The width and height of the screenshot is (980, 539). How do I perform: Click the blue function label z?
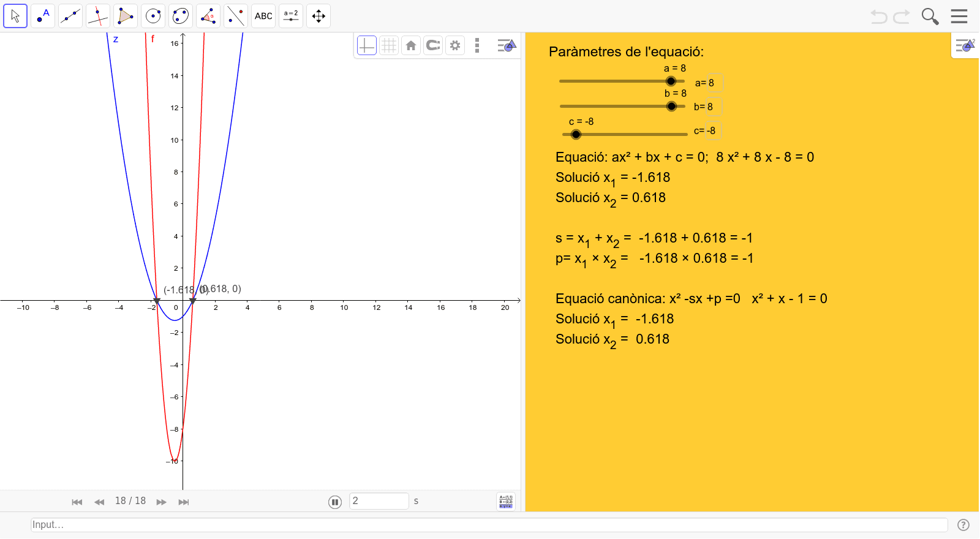116,39
